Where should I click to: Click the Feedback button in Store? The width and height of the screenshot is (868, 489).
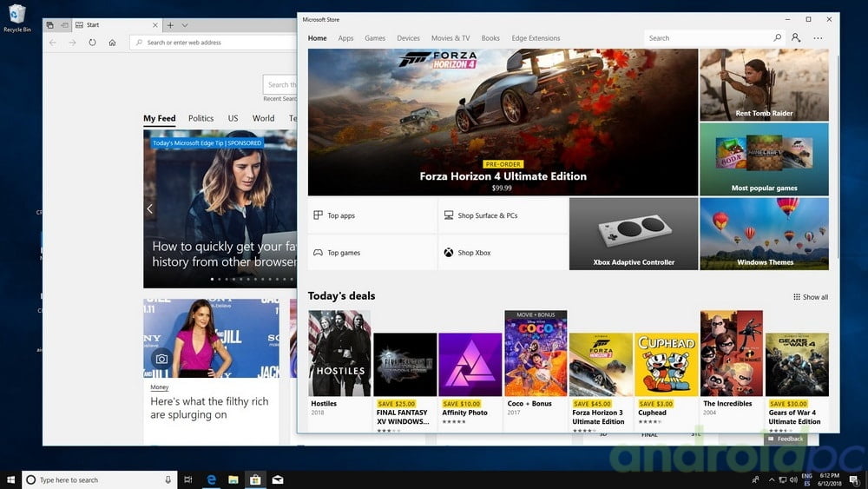coord(786,439)
